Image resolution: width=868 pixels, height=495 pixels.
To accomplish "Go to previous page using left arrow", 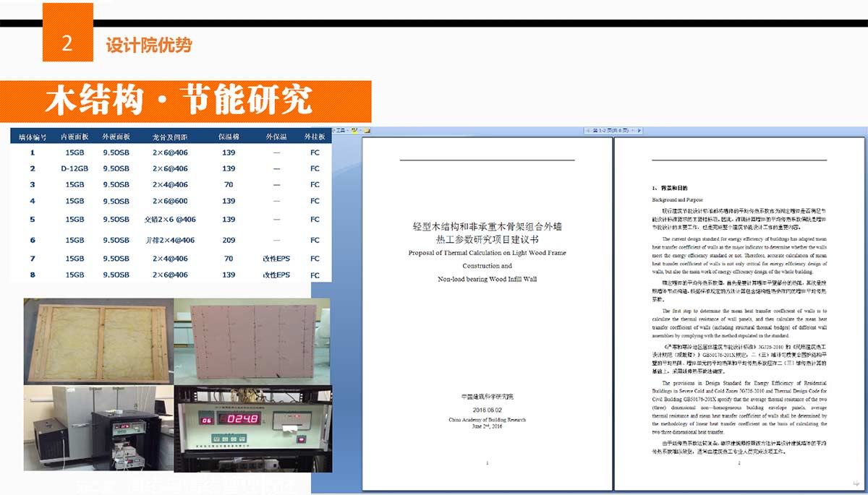I will 587,131.
